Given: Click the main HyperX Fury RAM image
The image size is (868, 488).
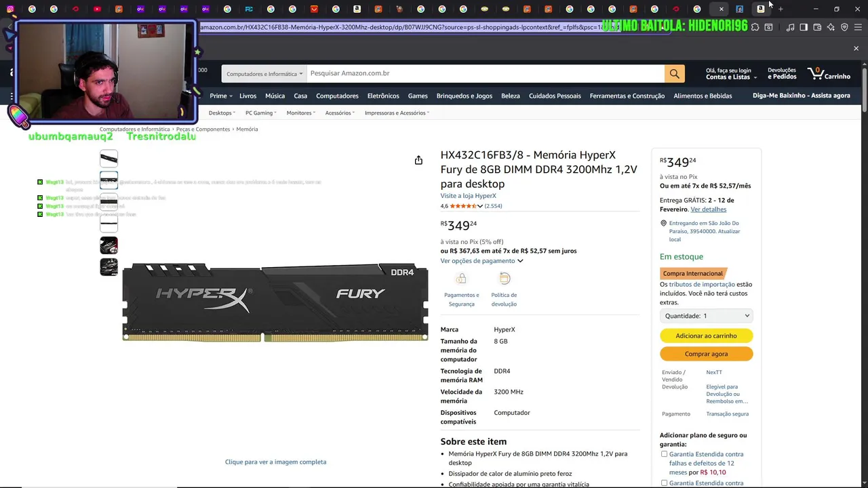Looking at the screenshot, I should [275, 302].
